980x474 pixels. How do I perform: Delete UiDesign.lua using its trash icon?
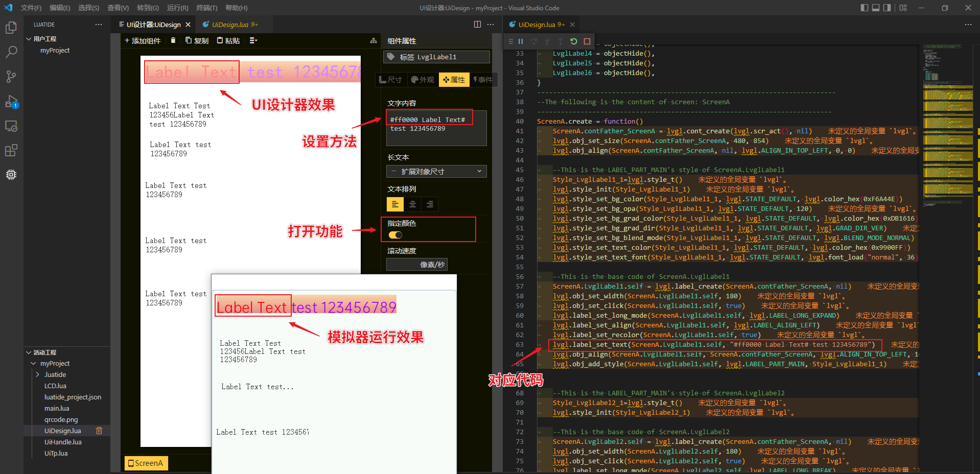click(99, 431)
